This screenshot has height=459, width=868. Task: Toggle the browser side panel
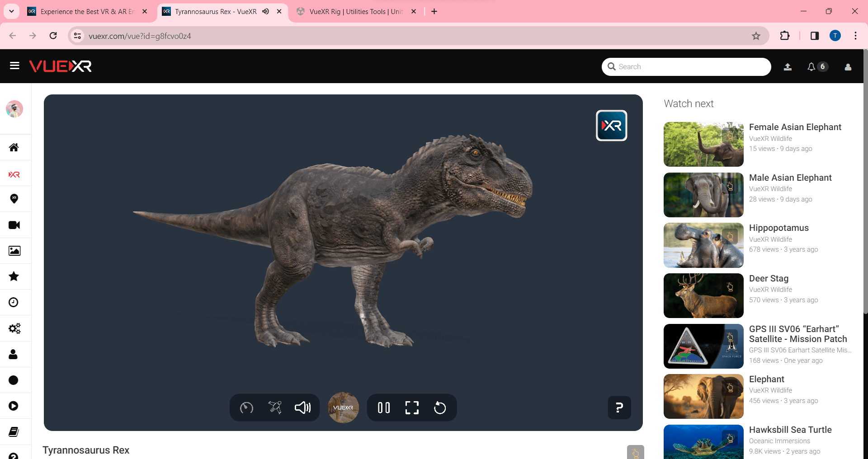click(815, 36)
